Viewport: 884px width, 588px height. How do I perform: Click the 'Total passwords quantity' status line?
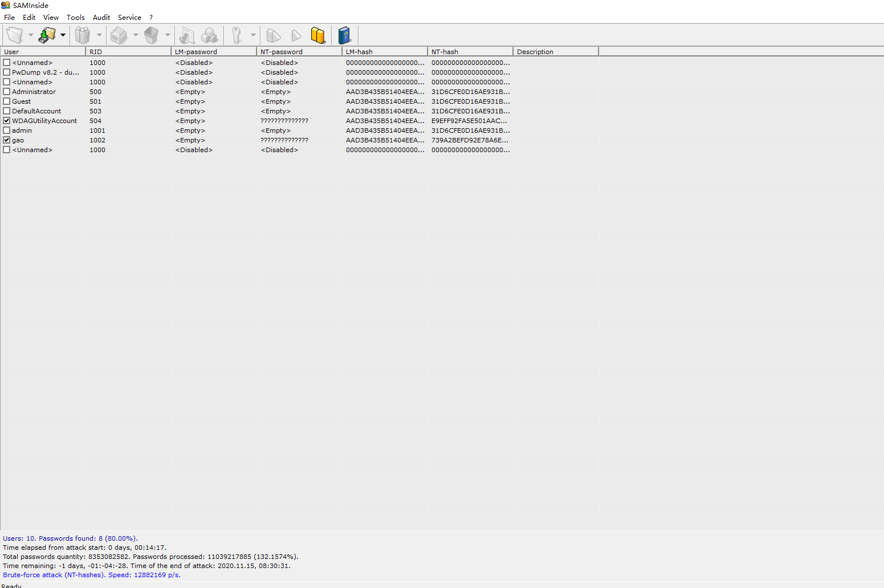pyautogui.click(x=150, y=557)
